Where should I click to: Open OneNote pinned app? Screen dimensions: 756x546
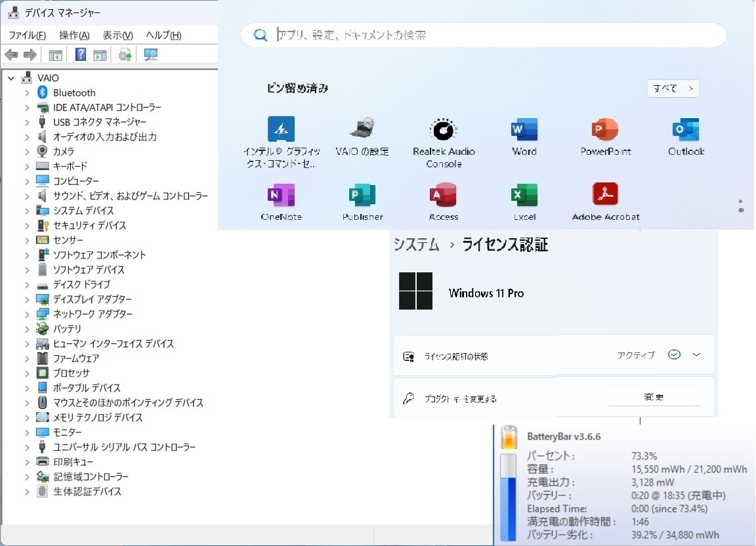click(x=281, y=195)
